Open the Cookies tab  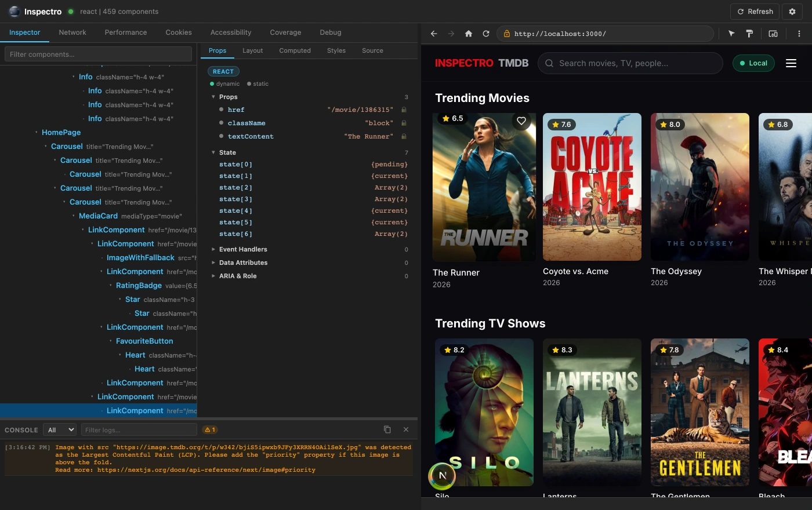click(x=179, y=32)
